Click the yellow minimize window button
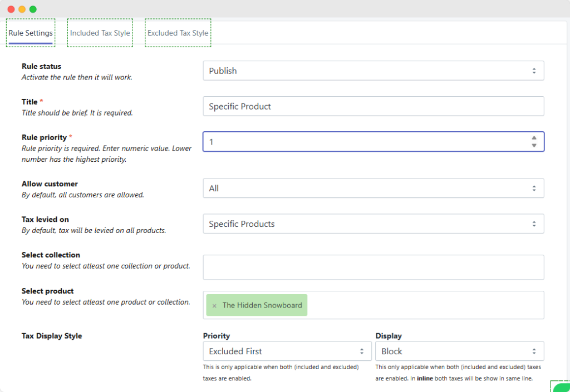This screenshot has width=570, height=392. pyautogui.click(x=22, y=9)
